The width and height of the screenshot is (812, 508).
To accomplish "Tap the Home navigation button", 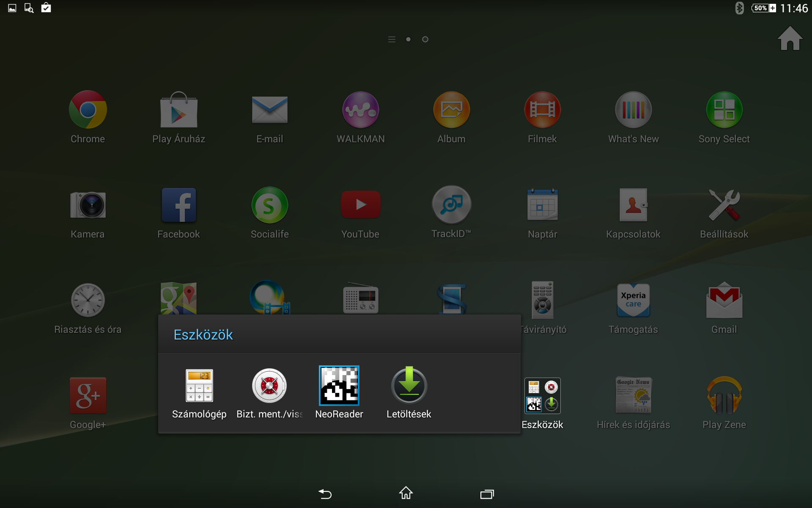I will tap(406, 493).
